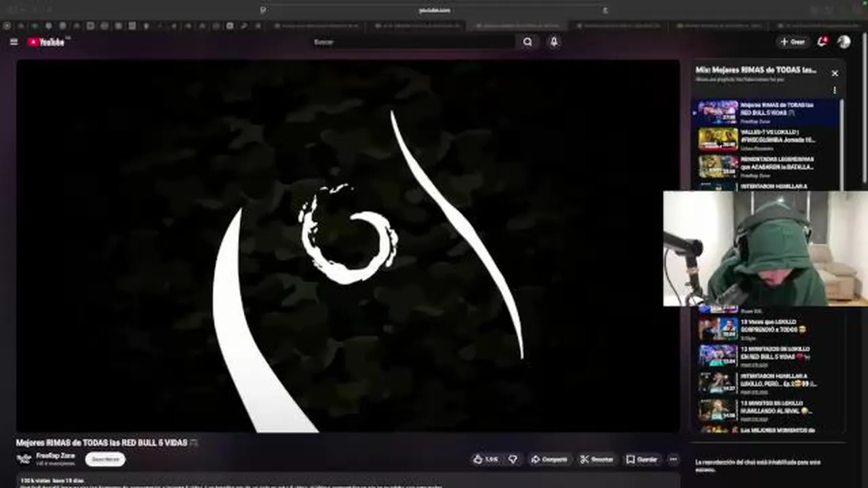Open the YouTube hamburger guide menu

pyautogui.click(x=14, y=42)
